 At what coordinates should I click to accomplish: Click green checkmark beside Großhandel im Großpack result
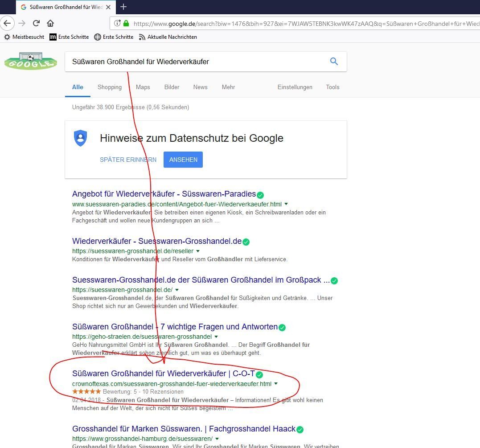[x=334, y=281]
